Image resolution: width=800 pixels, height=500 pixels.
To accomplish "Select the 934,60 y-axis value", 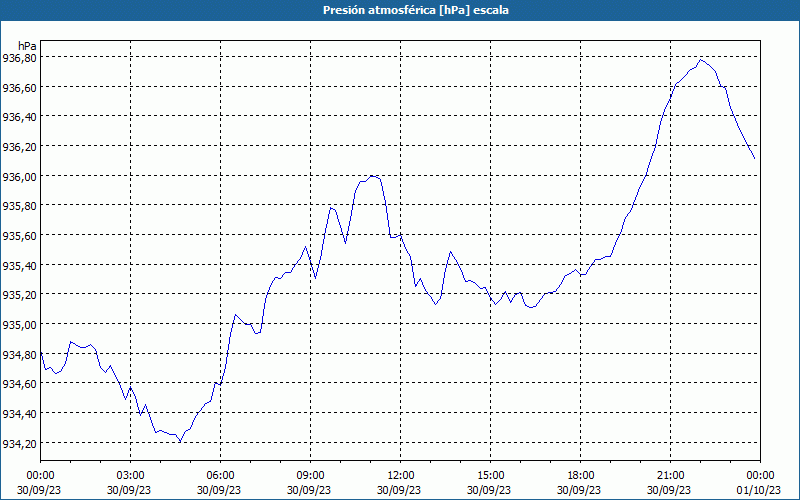I will (x=19, y=384).
